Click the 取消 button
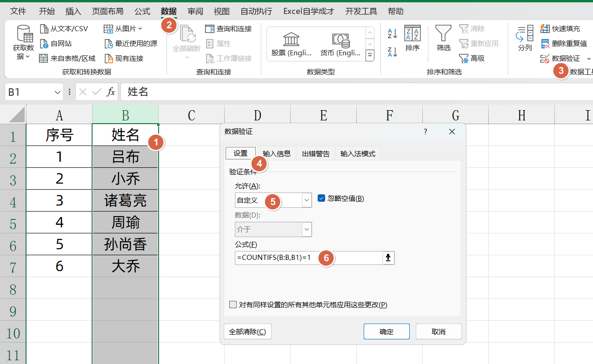Viewport: 593px width, 364px height. coord(439,331)
